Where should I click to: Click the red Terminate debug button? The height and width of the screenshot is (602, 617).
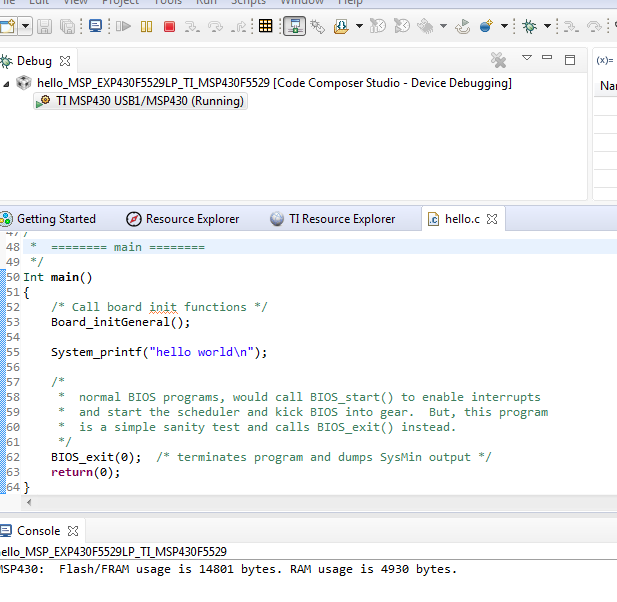(x=169, y=26)
